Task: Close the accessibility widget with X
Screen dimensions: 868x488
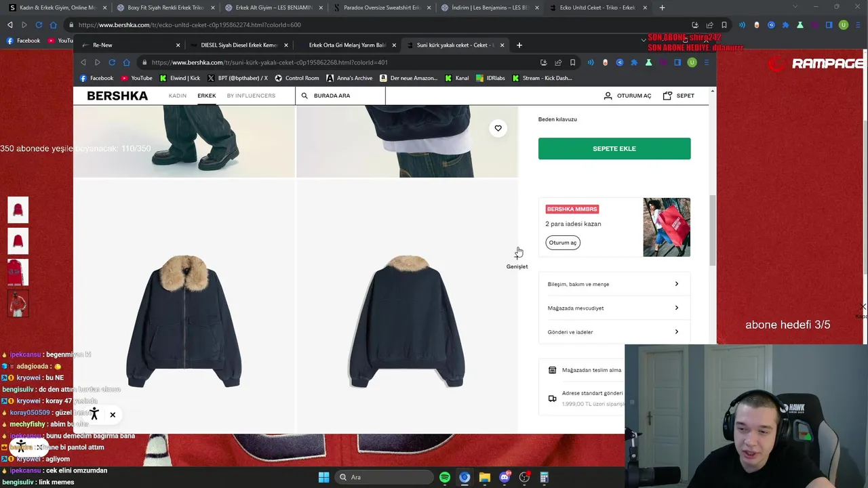Action: tap(113, 415)
